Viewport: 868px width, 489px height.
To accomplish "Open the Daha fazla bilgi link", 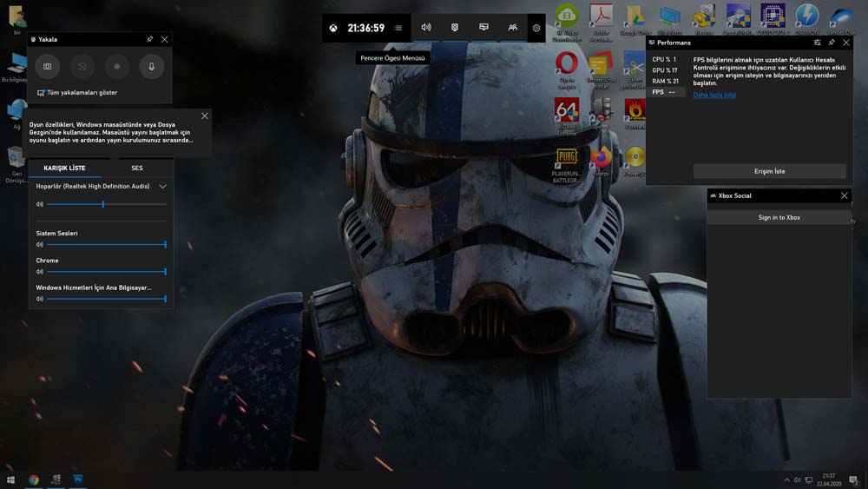I will [714, 95].
